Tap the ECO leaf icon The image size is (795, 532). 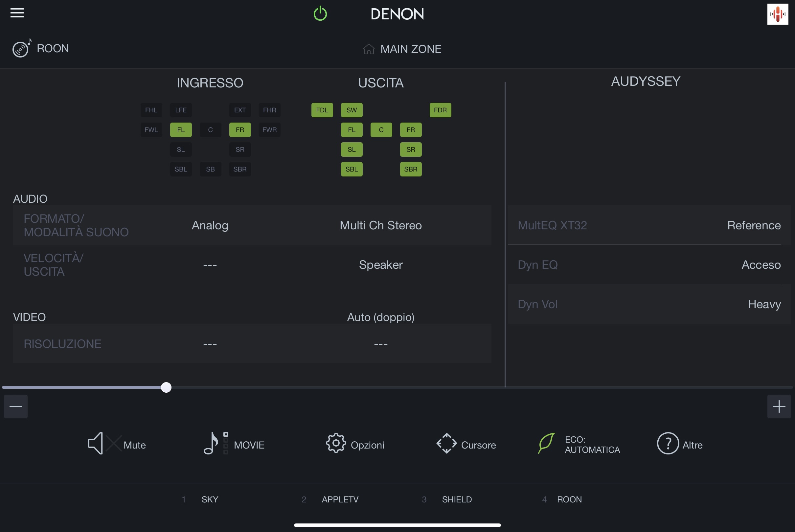547,443
